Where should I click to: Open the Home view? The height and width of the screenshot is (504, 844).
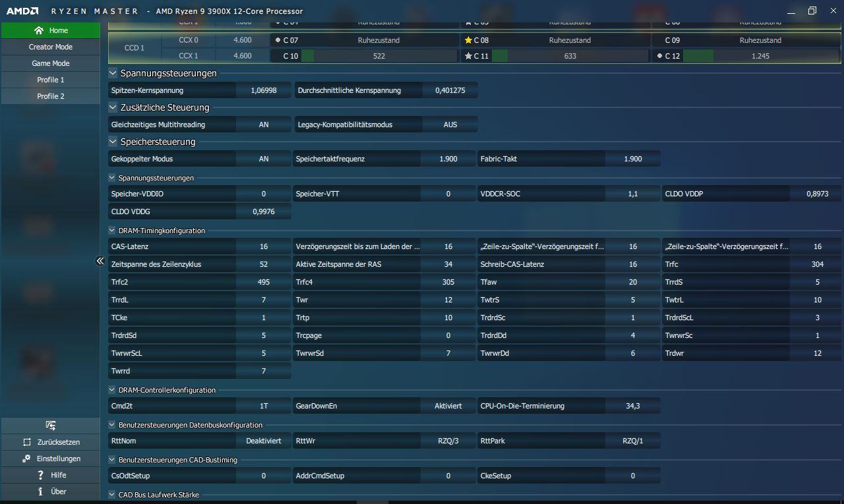pyautogui.click(x=51, y=30)
